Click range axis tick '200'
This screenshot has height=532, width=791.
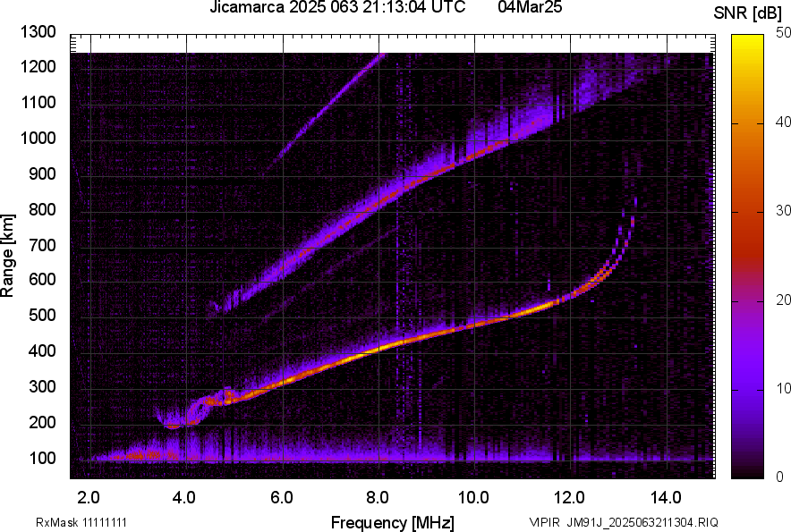42,423
